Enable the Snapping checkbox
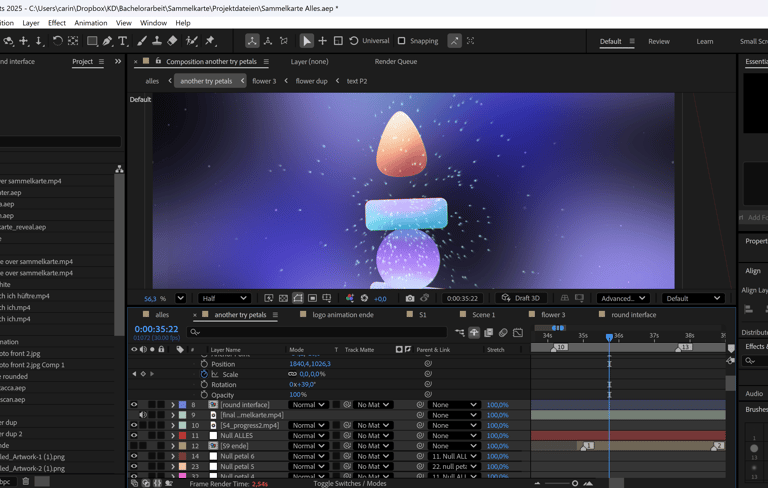Screen dimensions: 768x488 pyautogui.click(x=402, y=41)
